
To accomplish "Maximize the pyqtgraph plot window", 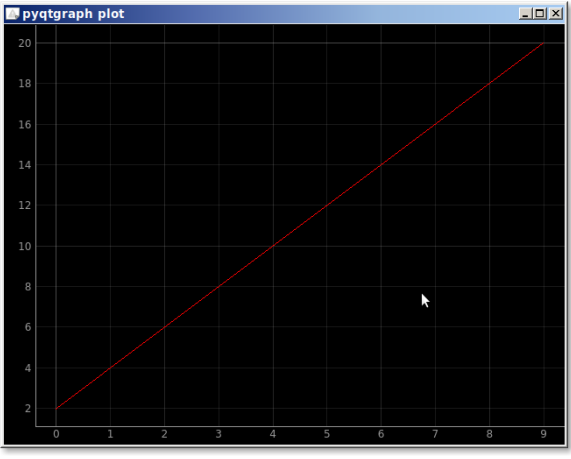I will (x=540, y=14).
